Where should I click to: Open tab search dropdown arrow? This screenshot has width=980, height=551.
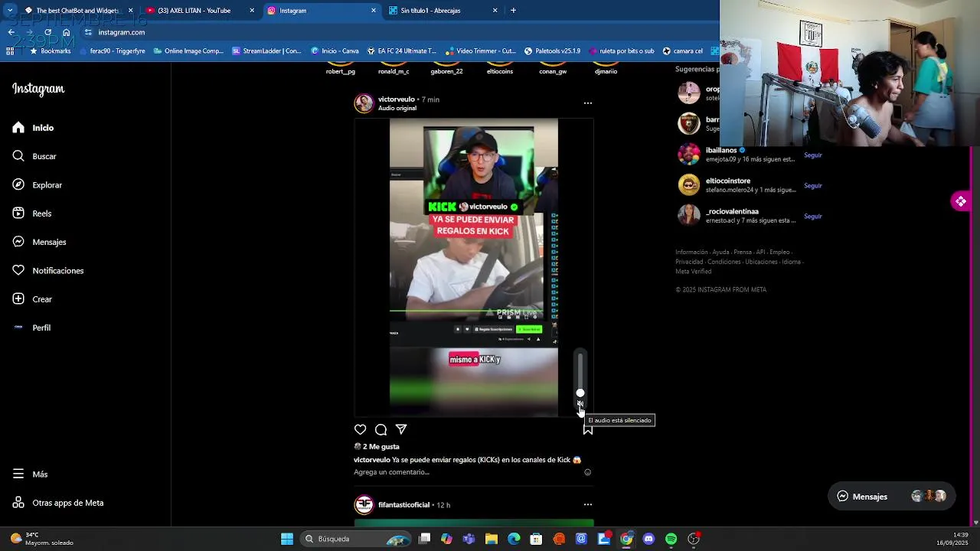pos(9,11)
